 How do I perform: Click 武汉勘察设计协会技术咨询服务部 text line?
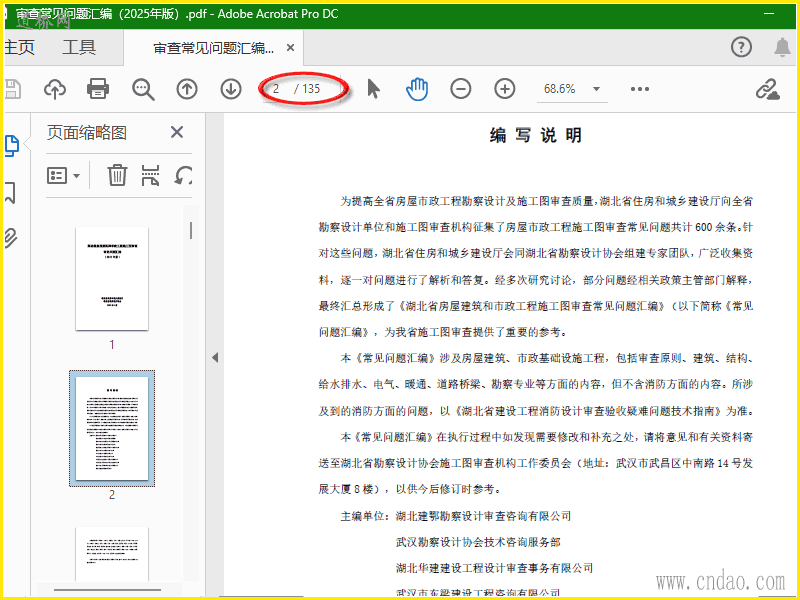pos(478,542)
